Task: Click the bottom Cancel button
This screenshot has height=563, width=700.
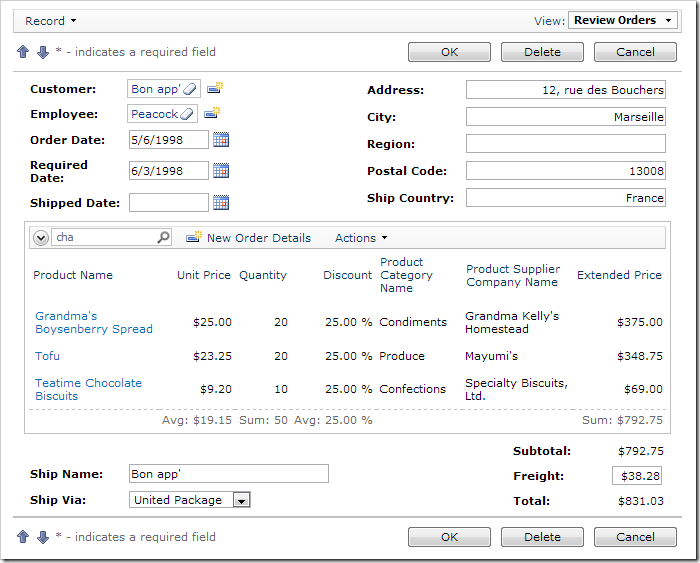Action: (635, 537)
